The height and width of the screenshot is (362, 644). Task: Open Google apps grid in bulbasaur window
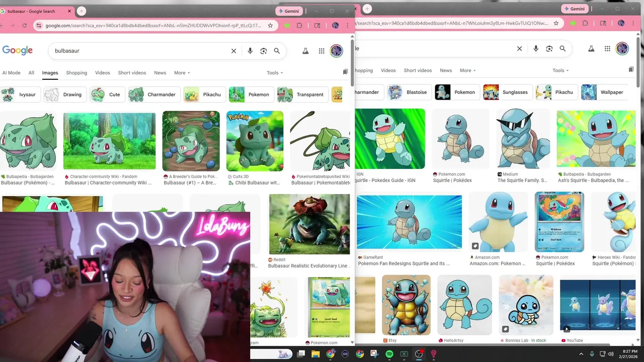(x=321, y=51)
